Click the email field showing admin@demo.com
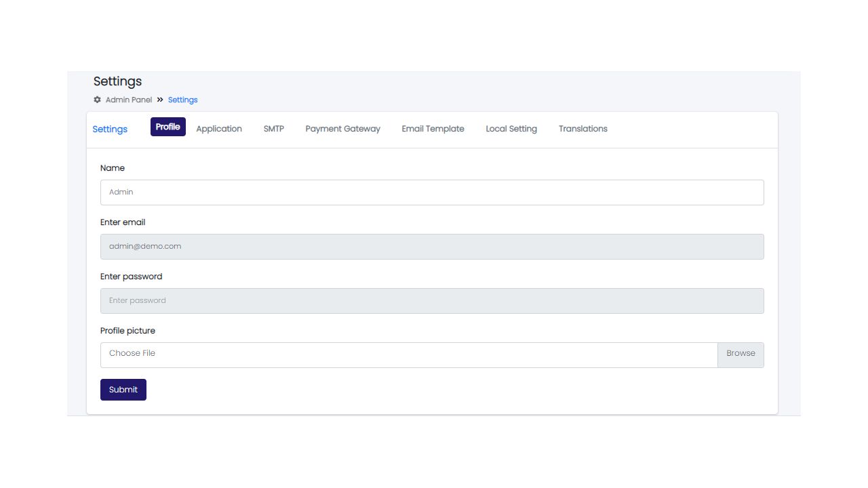The height and width of the screenshot is (488, 868). point(432,247)
